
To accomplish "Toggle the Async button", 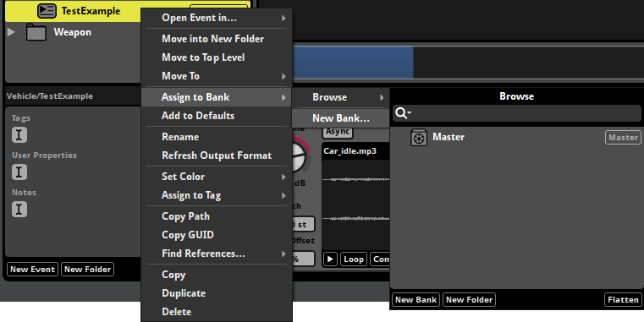I will (x=338, y=132).
